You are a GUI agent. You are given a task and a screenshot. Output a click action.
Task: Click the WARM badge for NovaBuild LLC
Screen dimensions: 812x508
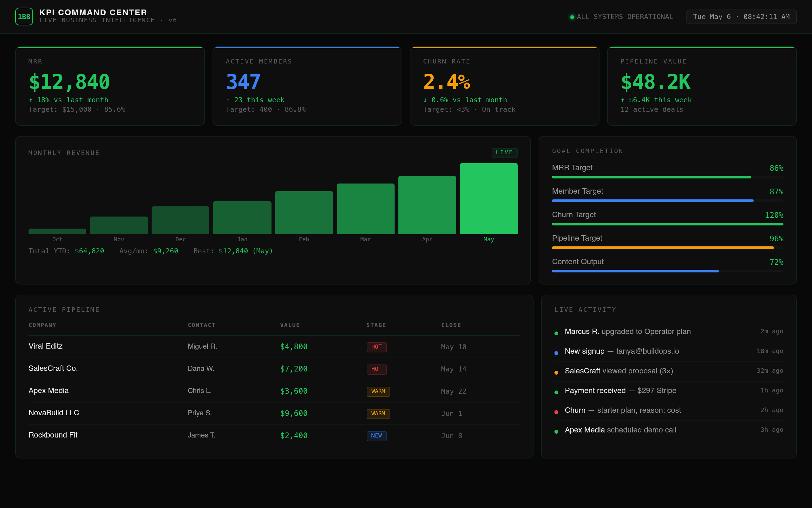tap(378, 414)
